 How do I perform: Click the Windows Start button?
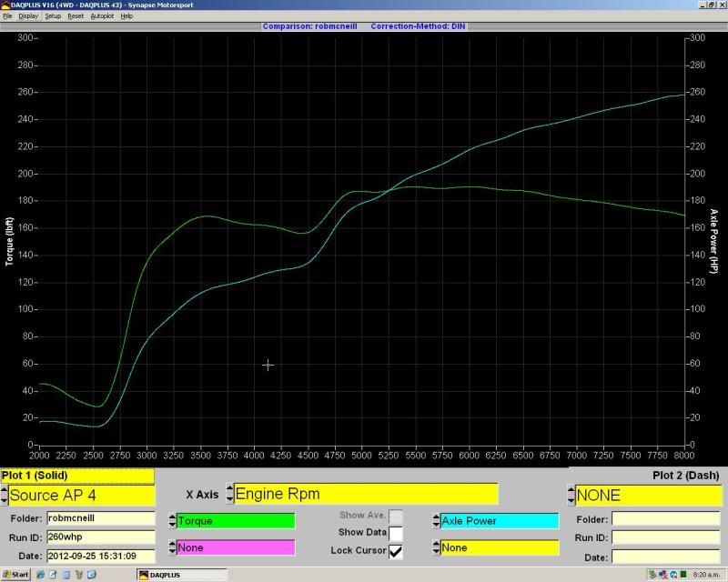[15, 575]
